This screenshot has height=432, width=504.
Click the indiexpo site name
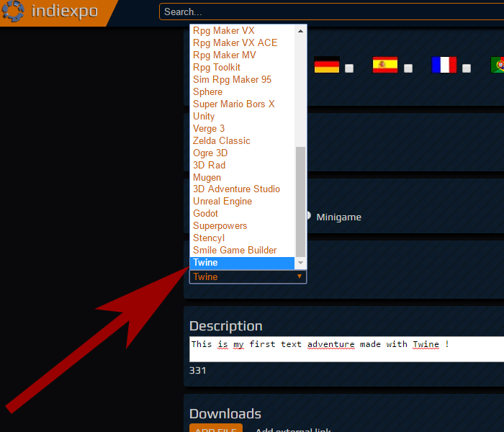pyautogui.click(x=64, y=12)
